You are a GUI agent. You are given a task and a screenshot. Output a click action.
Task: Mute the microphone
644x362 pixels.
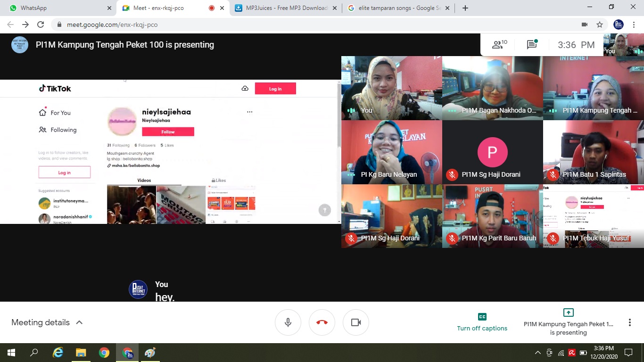point(288,322)
